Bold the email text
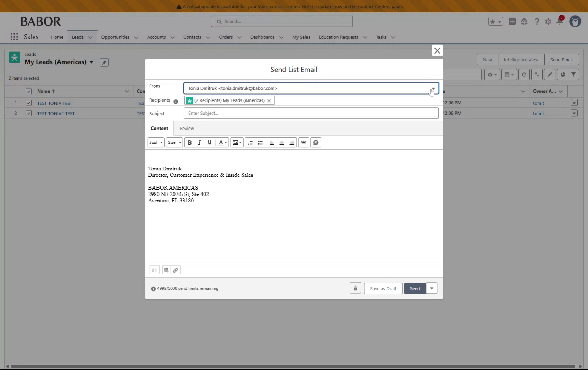The width and height of the screenshot is (588, 370). [x=190, y=142]
